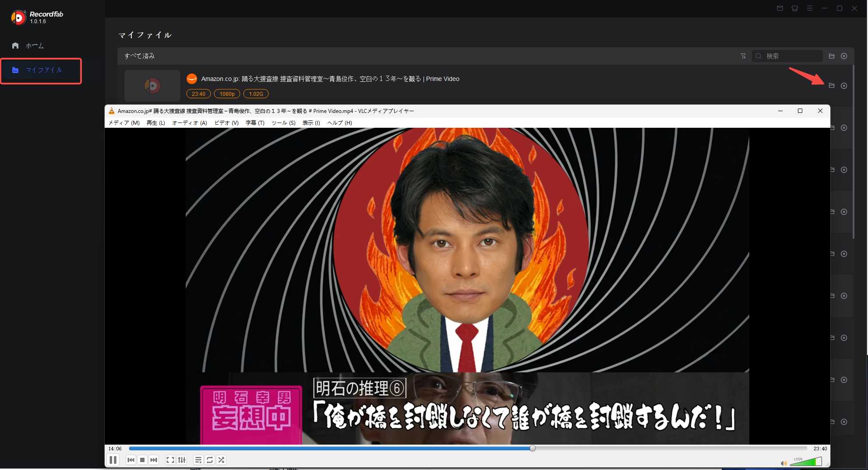The width and height of the screenshot is (868, 470).
Task: Open the filter and sort options icon
Action: coord(743,56)
